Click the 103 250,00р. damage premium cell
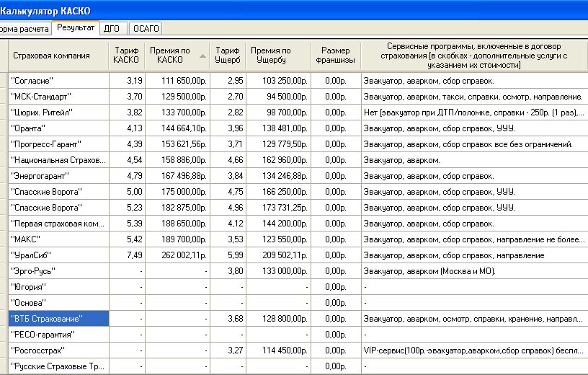This screenshot has height=375, width=588. coord(278,81)
